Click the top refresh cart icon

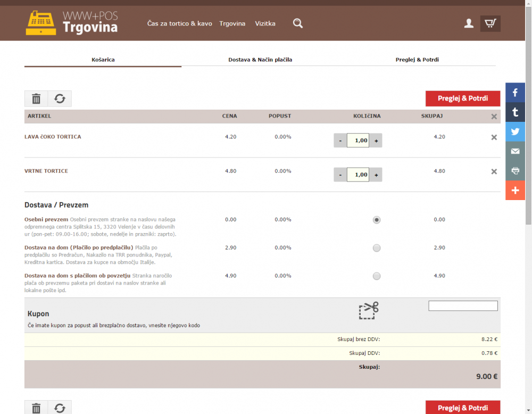(60, 98)
